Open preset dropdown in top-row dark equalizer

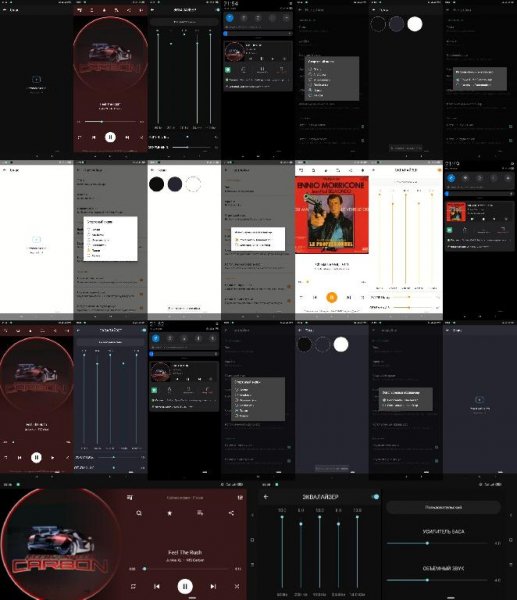coord(184,22)
